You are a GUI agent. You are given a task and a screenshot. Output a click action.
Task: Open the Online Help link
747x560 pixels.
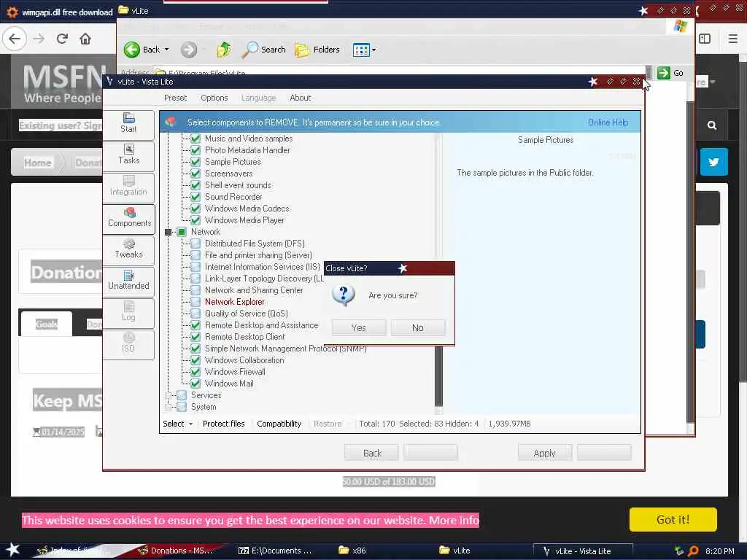tap(608, 122)
